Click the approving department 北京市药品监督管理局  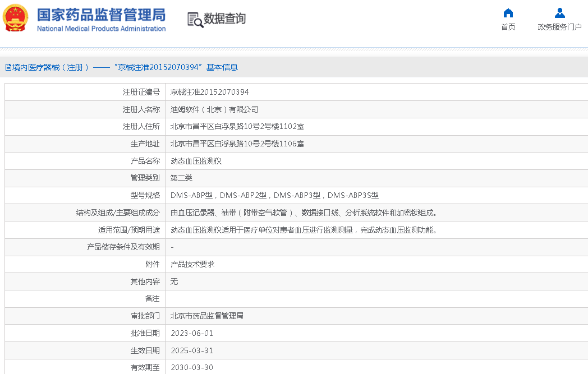tap(206, 316)
